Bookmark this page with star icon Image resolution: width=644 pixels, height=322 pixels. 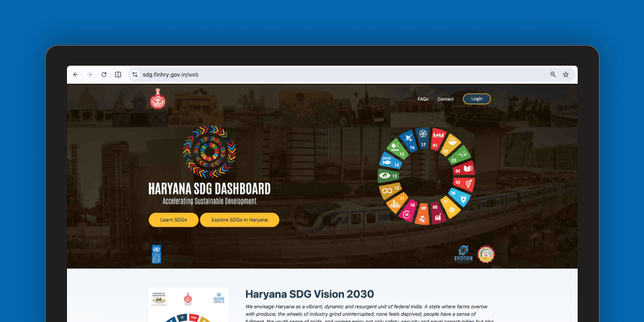[x=566, y=74]
